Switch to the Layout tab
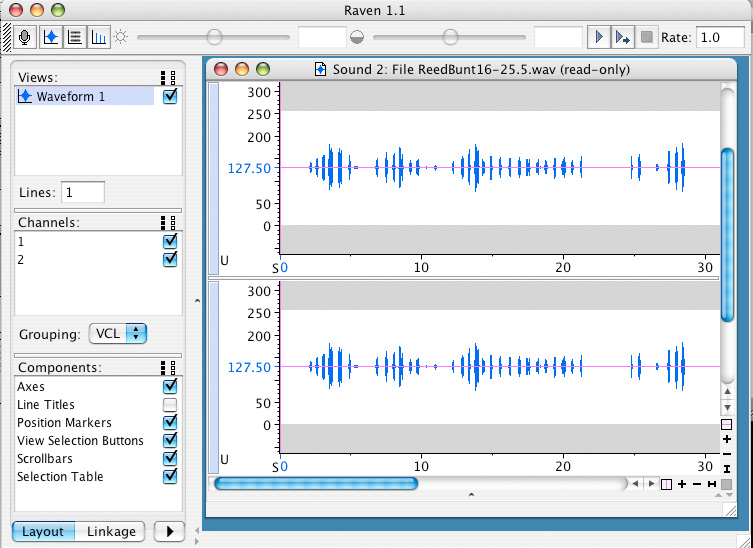This screenshot has width=753, height=548. click(x=43, y=532)
